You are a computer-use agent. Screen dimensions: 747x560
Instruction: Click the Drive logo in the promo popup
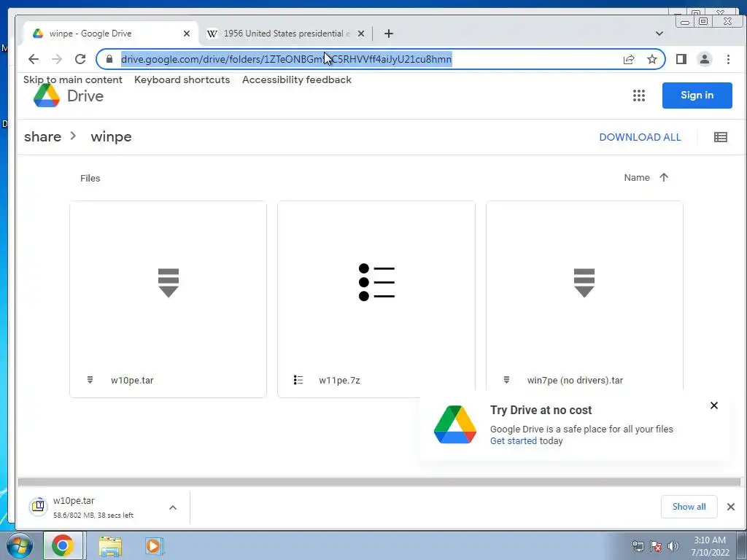pos(455,424)
